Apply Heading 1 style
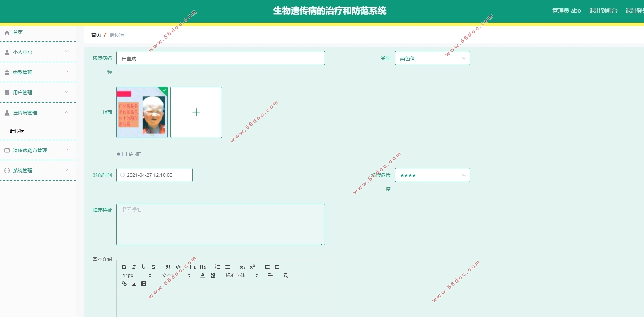 tap(193, 267)
